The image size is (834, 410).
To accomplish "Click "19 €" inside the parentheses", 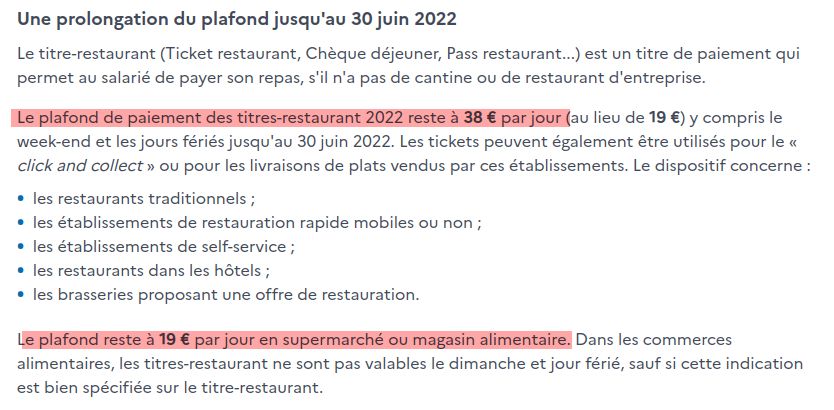I will point(661,116).
